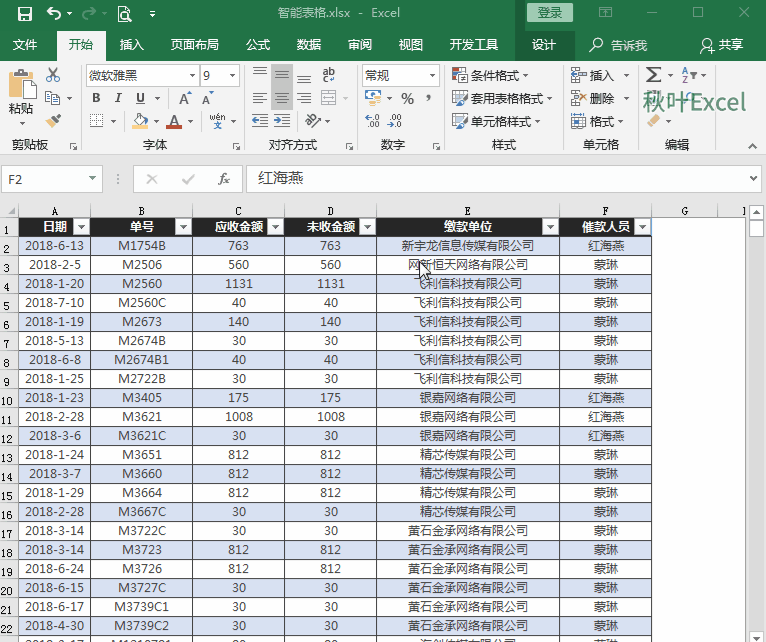Click the 登录 sign-in button
This screenshot has width=766, height=642.
(x=550, y=13)
